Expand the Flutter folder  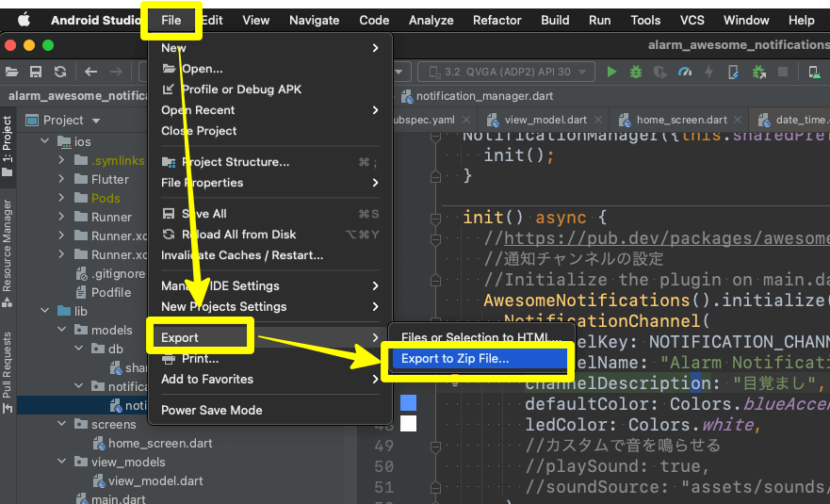61,179
